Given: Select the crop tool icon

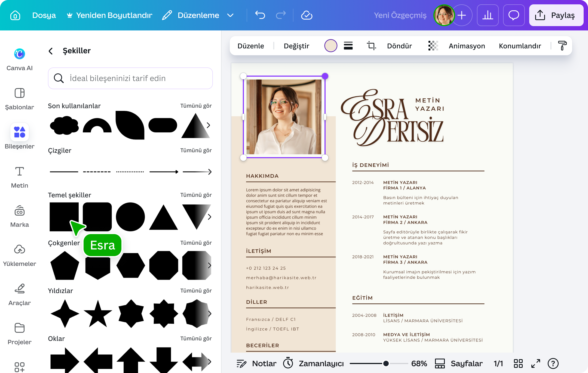Looking at the screenshot, I should pyautogui.click(x=371, y=46).
